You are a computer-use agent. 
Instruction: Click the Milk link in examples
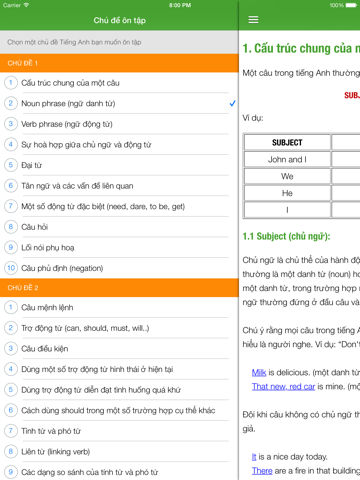[x=259, y=372]
